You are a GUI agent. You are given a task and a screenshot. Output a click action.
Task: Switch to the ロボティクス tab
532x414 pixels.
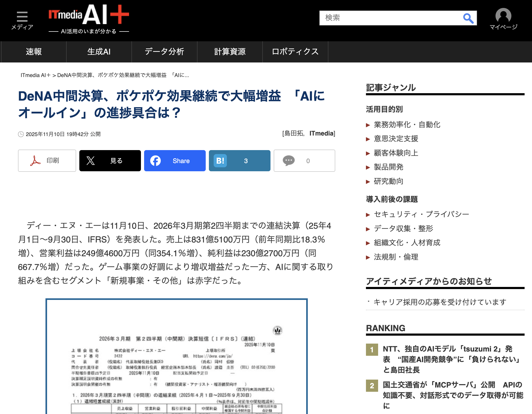click(295, 52)
